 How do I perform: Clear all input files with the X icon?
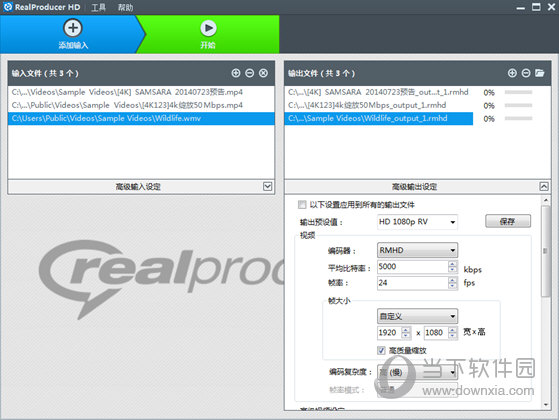(263, 73)
